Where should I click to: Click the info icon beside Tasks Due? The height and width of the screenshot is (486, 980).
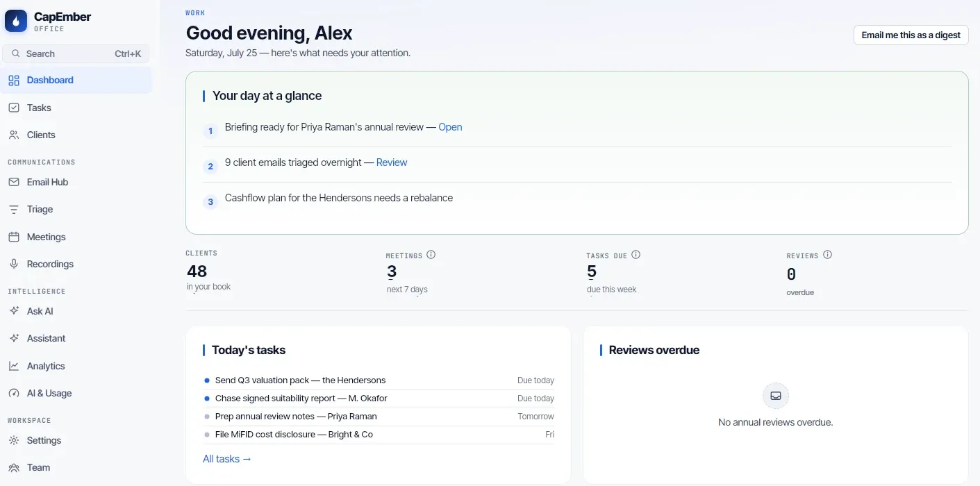636,255
